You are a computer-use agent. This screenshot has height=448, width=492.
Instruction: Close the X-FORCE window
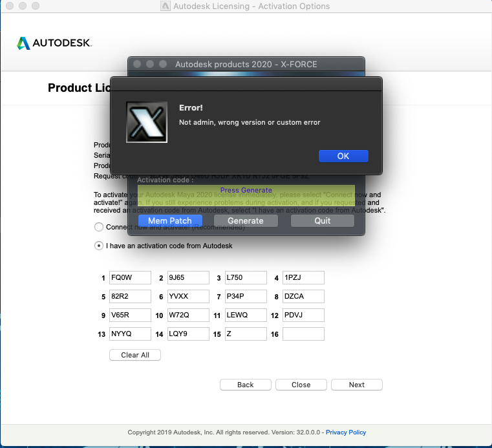[x=137, y=64]
